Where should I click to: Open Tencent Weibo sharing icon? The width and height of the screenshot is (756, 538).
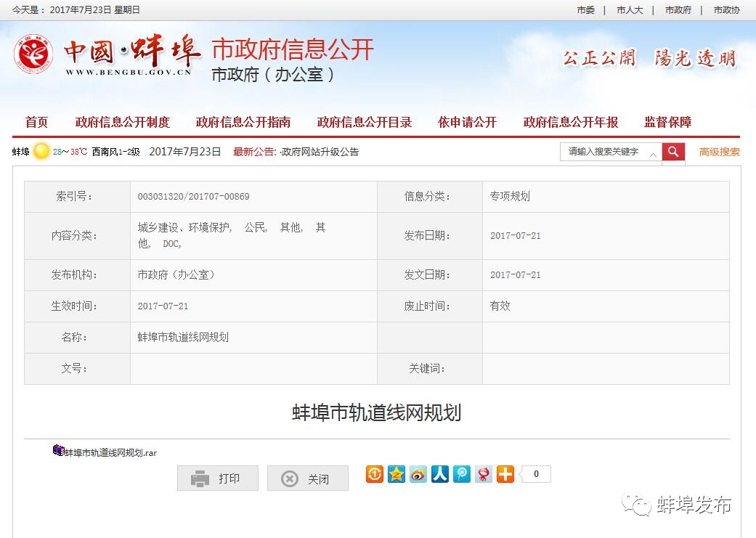point(483,474)
